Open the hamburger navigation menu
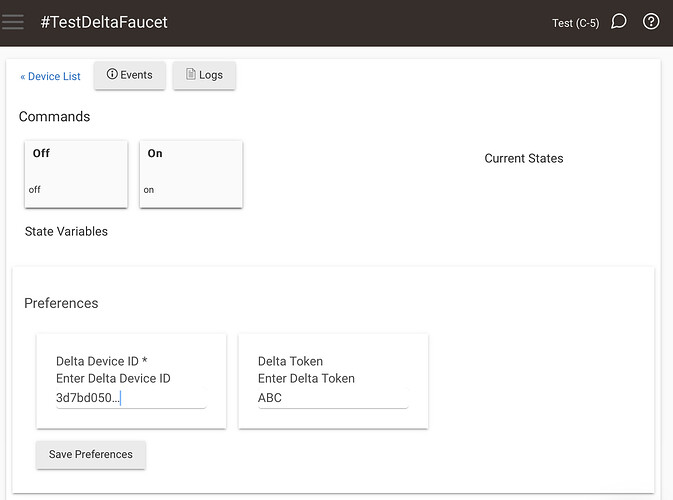Screen dimensions: 673x500 coord(12,22)
